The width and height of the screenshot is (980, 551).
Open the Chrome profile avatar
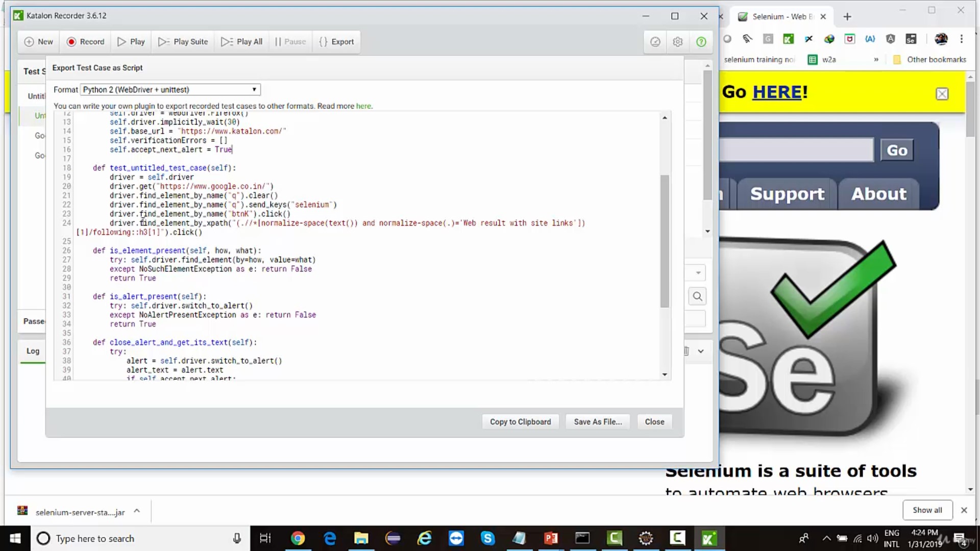click(x=941, y=39)
